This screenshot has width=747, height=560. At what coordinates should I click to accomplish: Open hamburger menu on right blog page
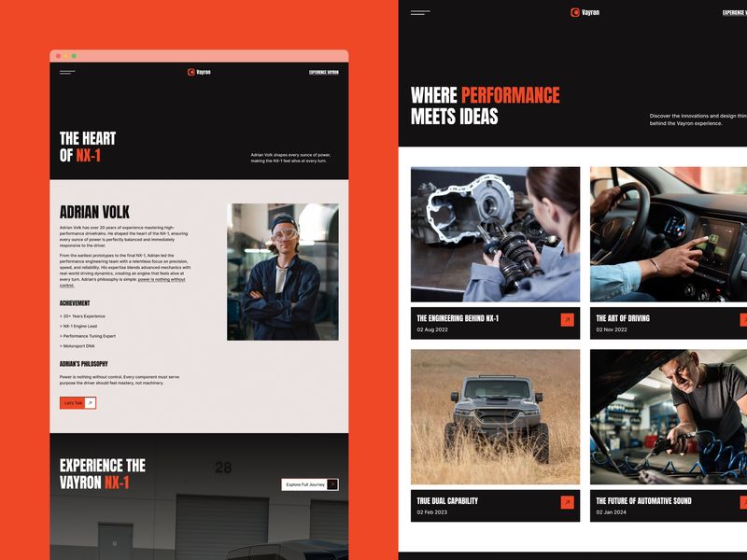point(420,12)
